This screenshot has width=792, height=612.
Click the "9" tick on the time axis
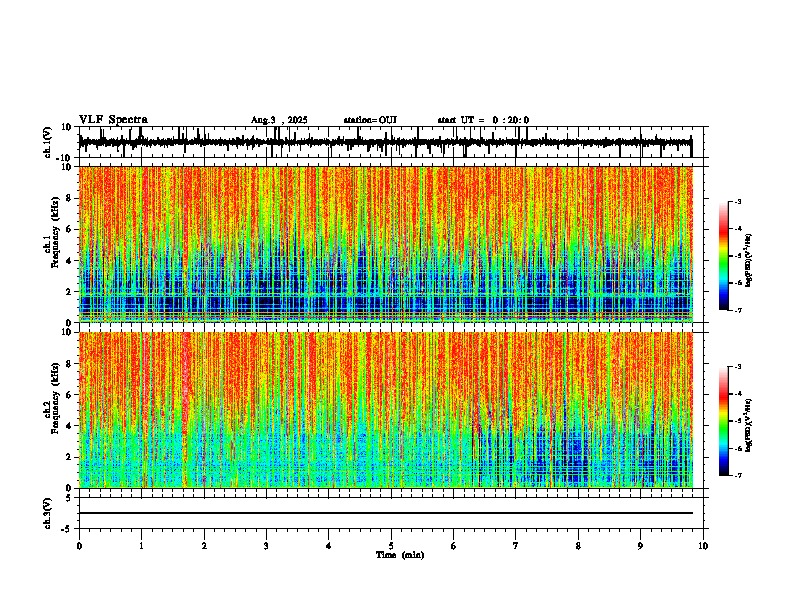pos(640,546)
